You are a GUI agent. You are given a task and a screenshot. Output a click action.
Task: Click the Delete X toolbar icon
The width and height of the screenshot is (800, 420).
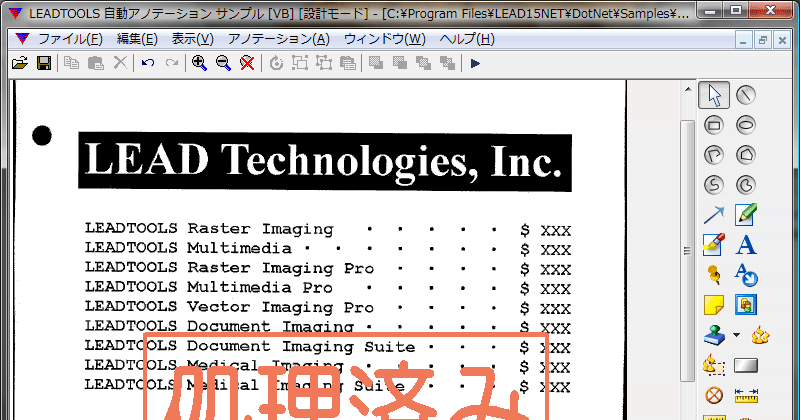coord(120,63)
